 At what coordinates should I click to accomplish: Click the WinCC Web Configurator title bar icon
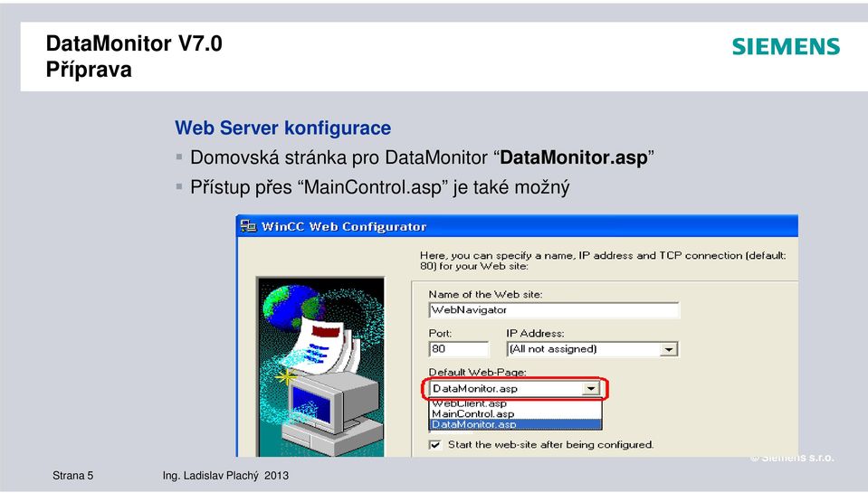click(249, 226)
